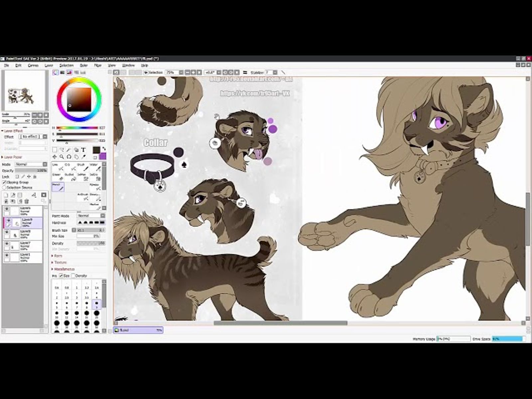Open the Ruler menu
Image resolution: width=532 pixels, height=399 pixels.
tap(84, 66)
